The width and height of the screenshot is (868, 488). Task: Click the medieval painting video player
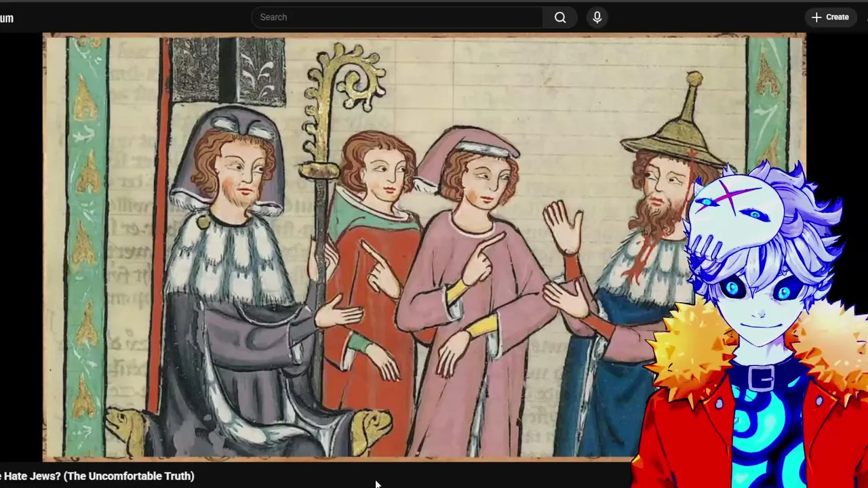[x=424, y=247]
